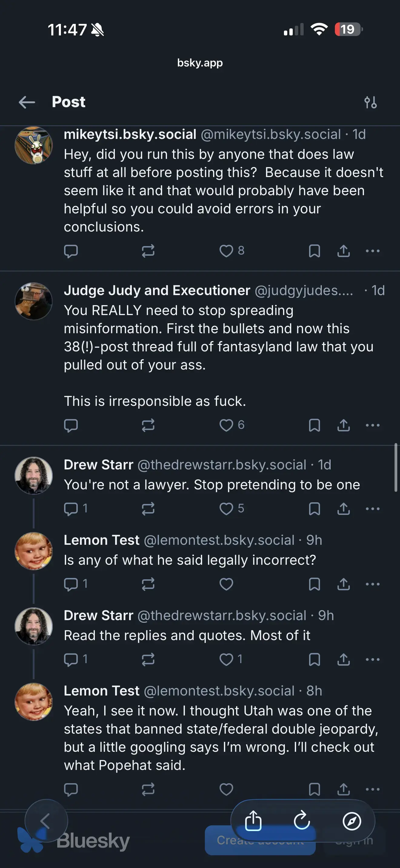Reply to Drew Starr's "not a lawyer" post
The width and height of the screenshot is (400, 868).
(x=71, y=508)
